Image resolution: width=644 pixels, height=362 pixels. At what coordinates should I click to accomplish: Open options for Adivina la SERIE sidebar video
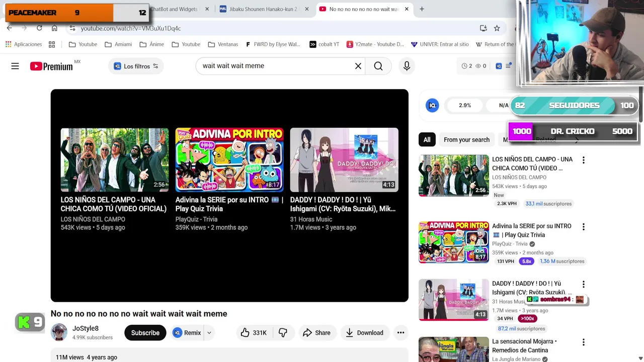[583, 227]
